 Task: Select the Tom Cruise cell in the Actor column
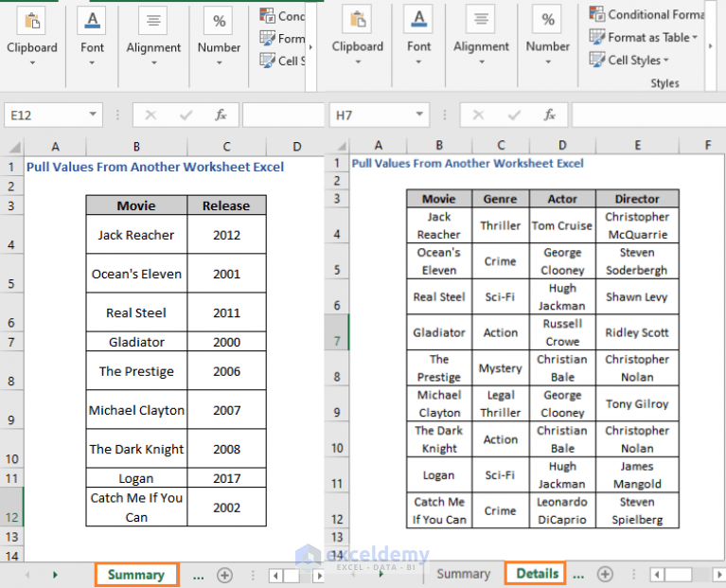(x=562, y=225)
